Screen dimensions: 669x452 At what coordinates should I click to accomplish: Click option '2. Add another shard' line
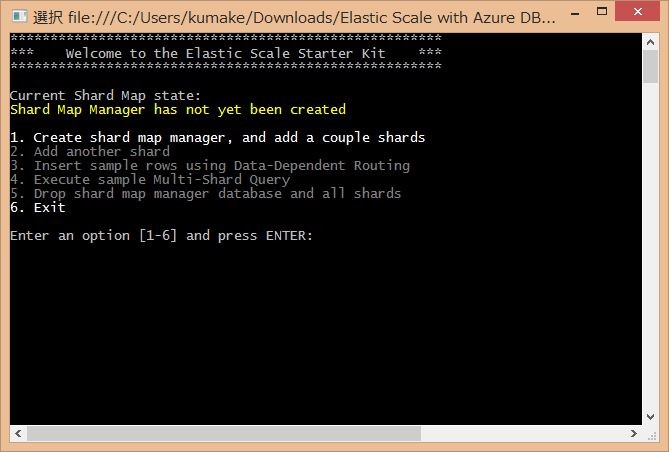click(x=90, y=152)
